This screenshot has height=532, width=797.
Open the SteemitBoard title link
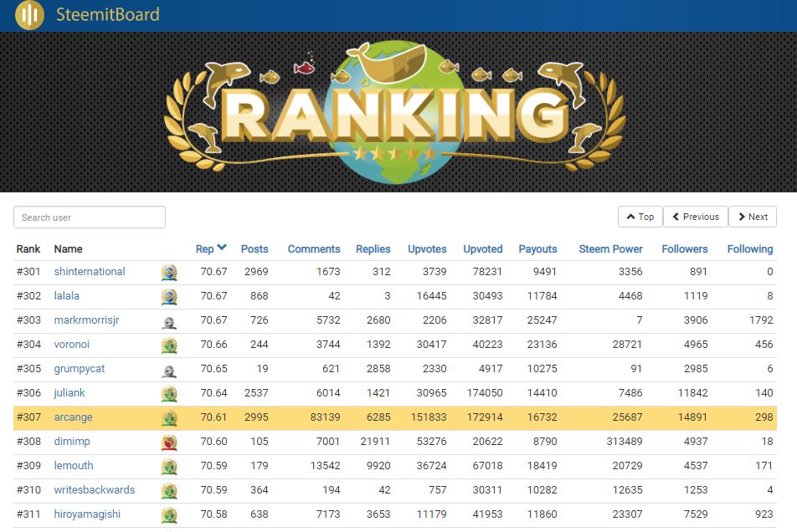(x=108, y=15)
